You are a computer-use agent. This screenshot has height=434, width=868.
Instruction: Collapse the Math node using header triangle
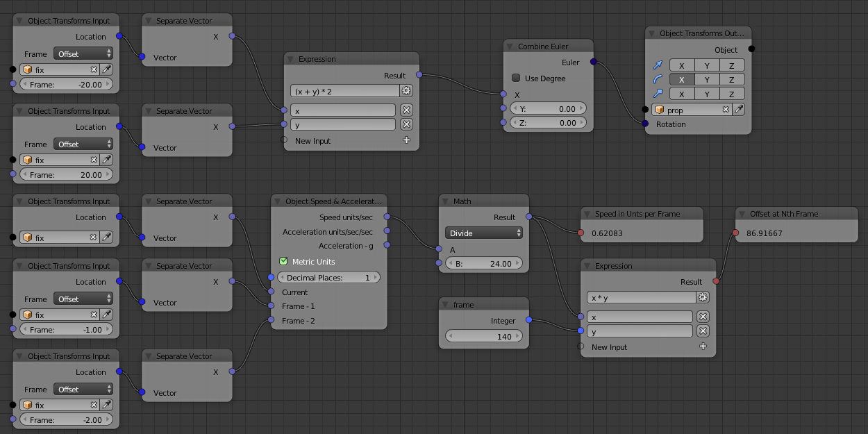tap(446, 201)
